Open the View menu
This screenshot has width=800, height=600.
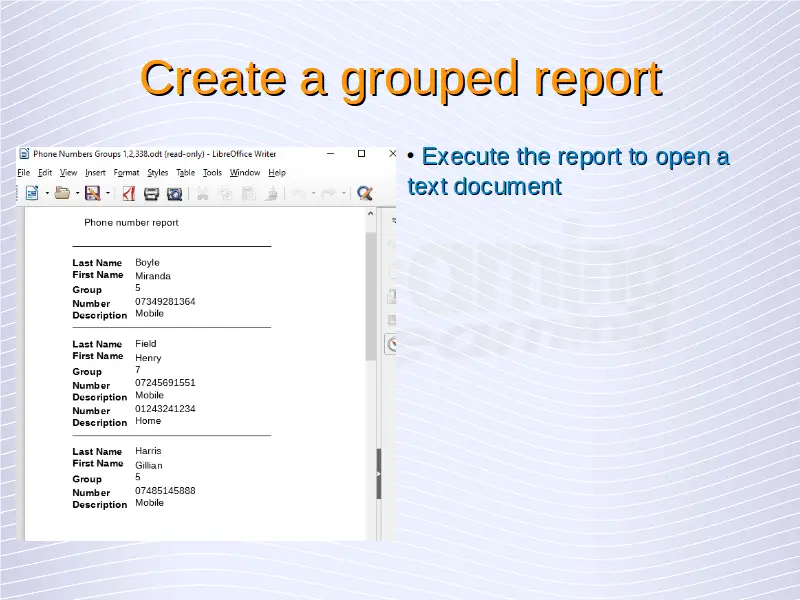point(68,172)
